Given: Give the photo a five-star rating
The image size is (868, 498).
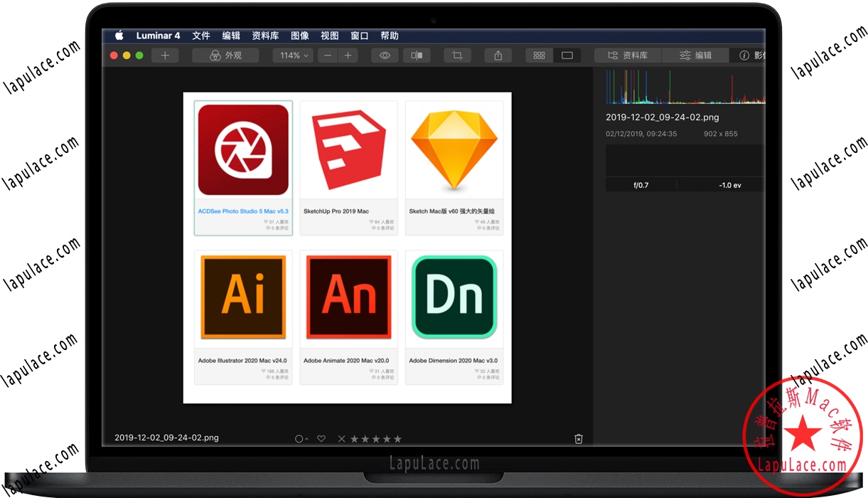Looking at the screenshot, I should (399, 438).
